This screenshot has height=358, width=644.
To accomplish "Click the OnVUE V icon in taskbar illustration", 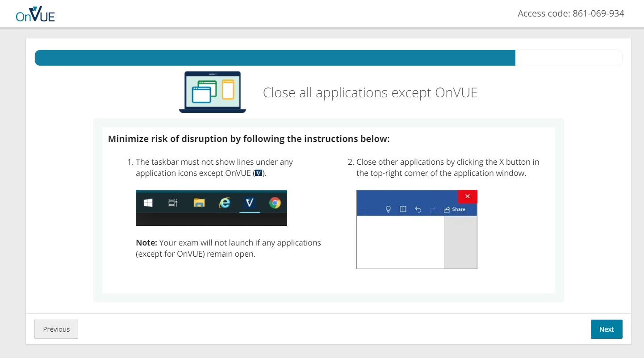I will [250, 203].
